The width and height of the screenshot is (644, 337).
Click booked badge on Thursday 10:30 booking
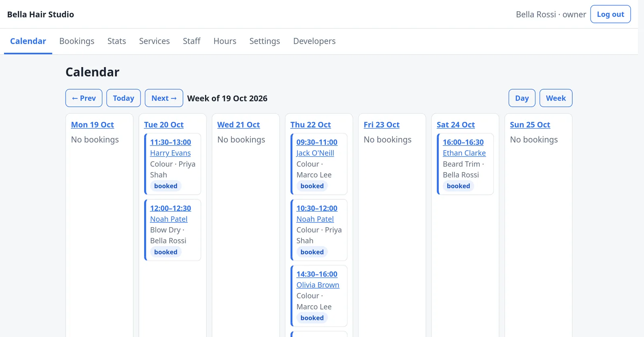(312, 252)
